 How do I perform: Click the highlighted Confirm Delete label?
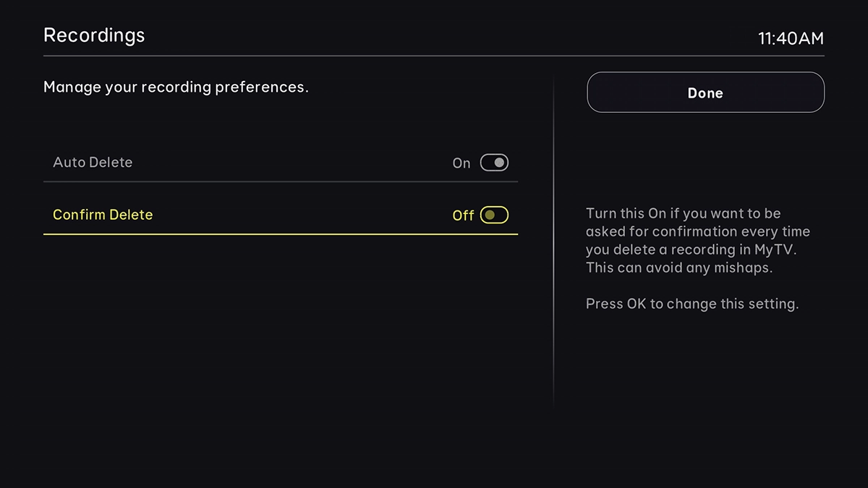click(x=102, y=215)
